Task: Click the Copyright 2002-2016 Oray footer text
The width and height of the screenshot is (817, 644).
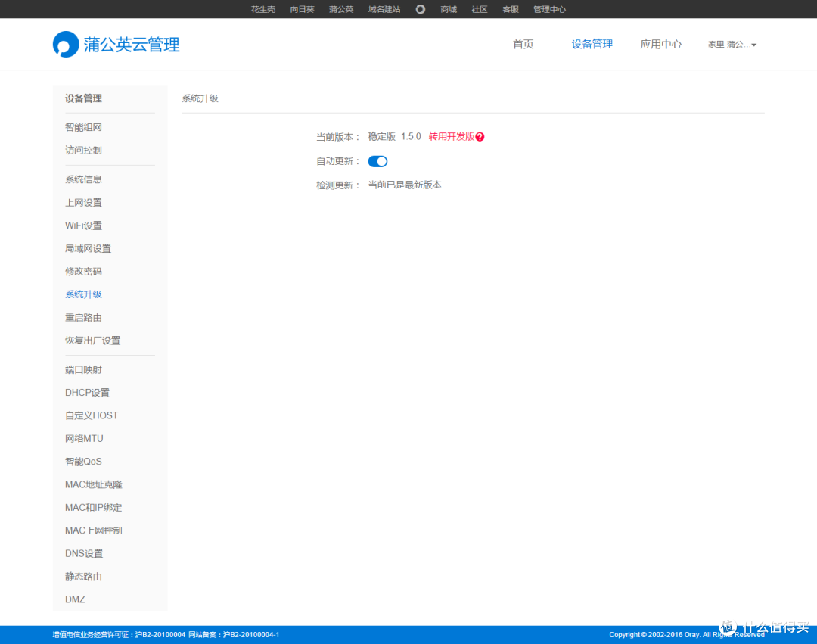Action: point(687,635)
